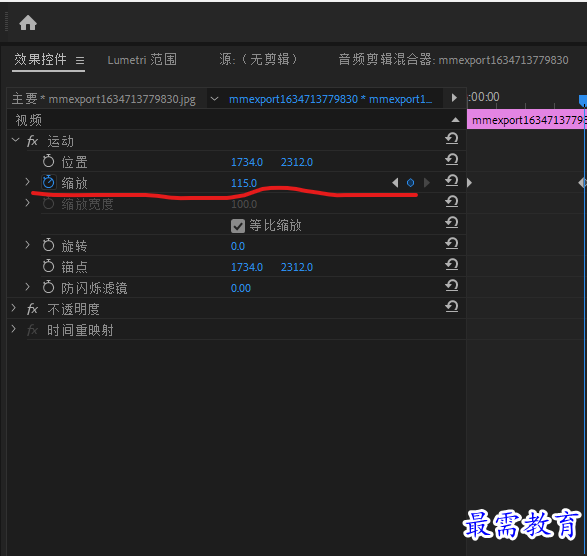Image resolution: width=587 pixels, height=556 pixels.
Task: Toggle the timeline view arrow button
Action: click(x=454, y=98)
